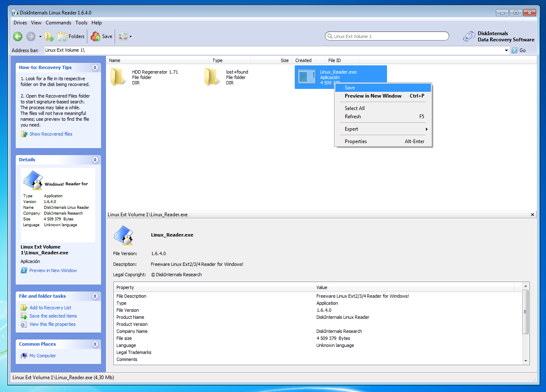Screen dimensions: 546x392
Task: Select the Language property row
Action: click(x=318, y=345)
